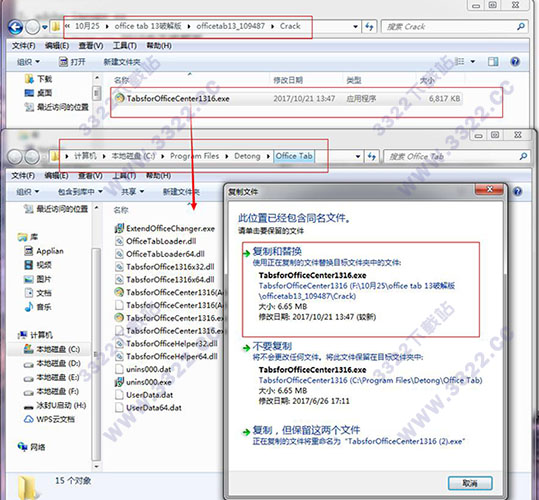Viewport: 539px width, 500px height.
Task: Open address history dropdown in Crack window
Action: (355, 26)
